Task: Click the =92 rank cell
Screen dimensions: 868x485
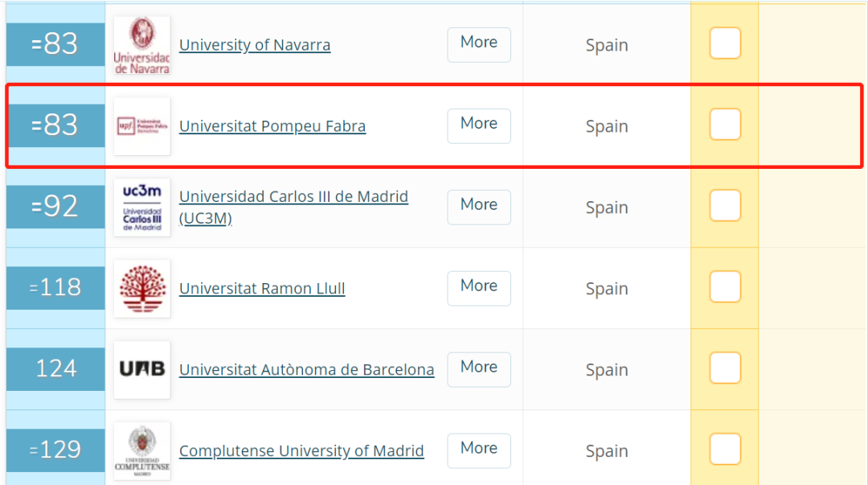Action: (x=55, y=207)
